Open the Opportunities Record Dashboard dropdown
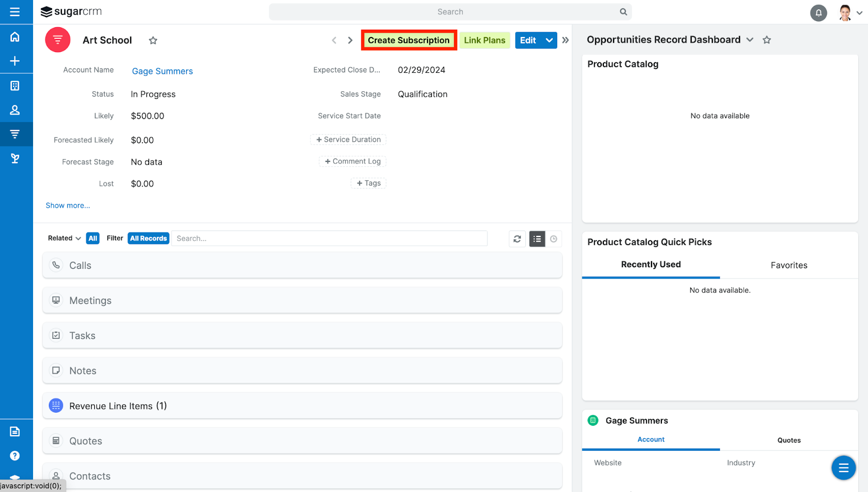The width and height of the screenshot is (868, 492). pyautogui.click(x=750, y=40)
